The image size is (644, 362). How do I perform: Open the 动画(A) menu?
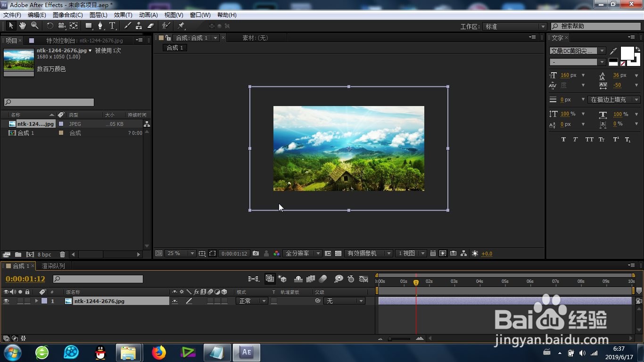(149, 15)
